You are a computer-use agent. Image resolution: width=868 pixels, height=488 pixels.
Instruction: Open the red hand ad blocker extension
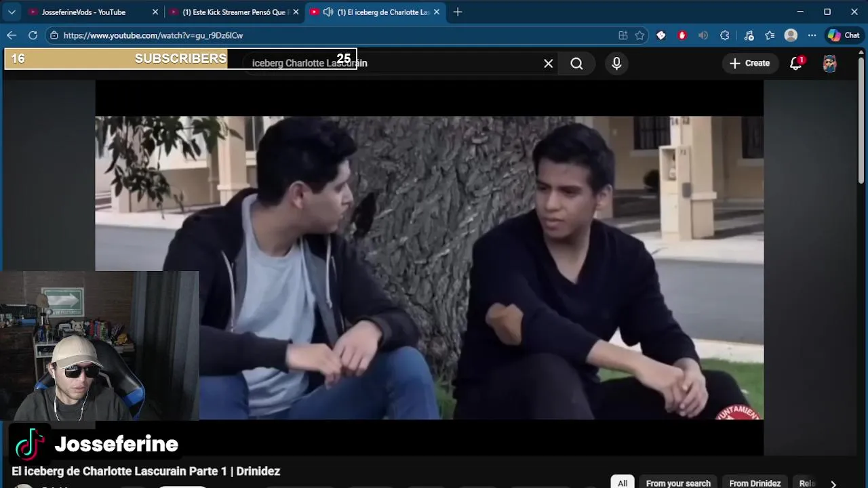682,35
